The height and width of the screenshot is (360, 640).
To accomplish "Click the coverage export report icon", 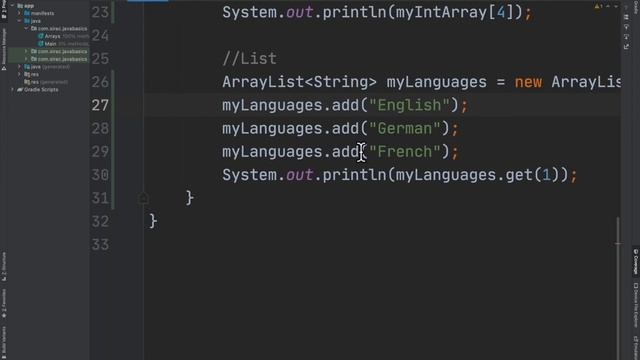I will pyautogui.click(x=627, y=47).
